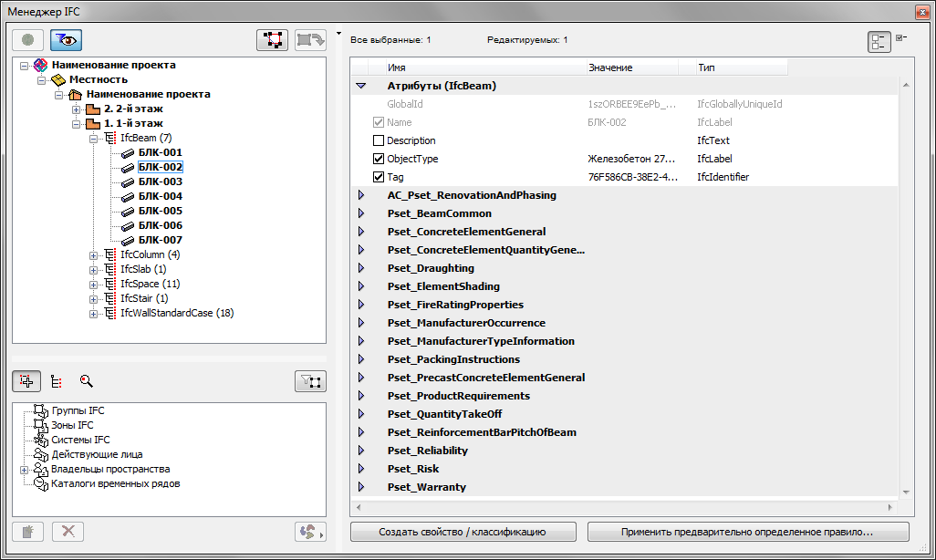This screenshot has width=936, height=560.
Task: Expand Pset_FireRatingProperties property set
Action: [361, 305]
